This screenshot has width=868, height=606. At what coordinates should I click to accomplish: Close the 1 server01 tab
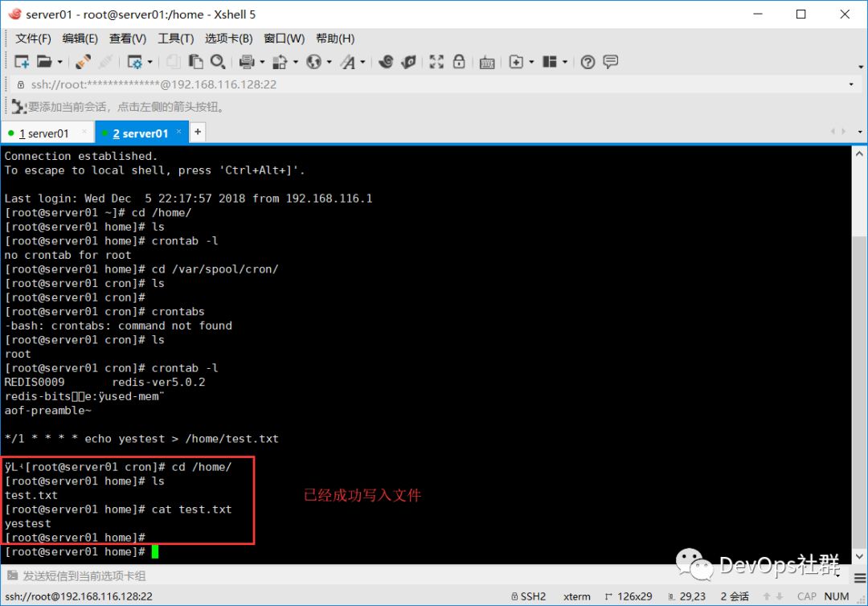point(84,131)
